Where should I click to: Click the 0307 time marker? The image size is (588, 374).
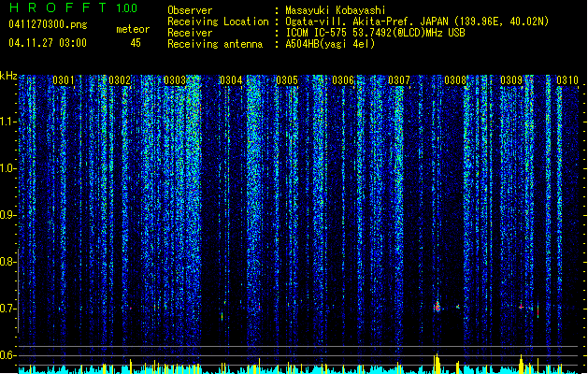pos(399,80)
